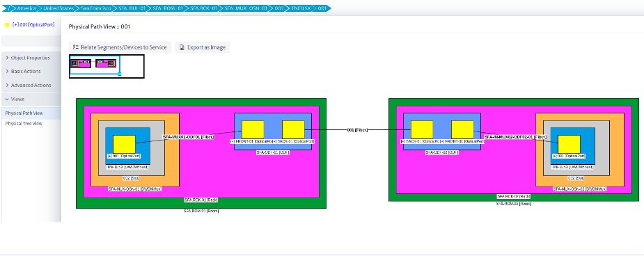Click the diagram overview minimap thumbnail
The height and width of the screenshot is (272, 644).
click(107, 67)
